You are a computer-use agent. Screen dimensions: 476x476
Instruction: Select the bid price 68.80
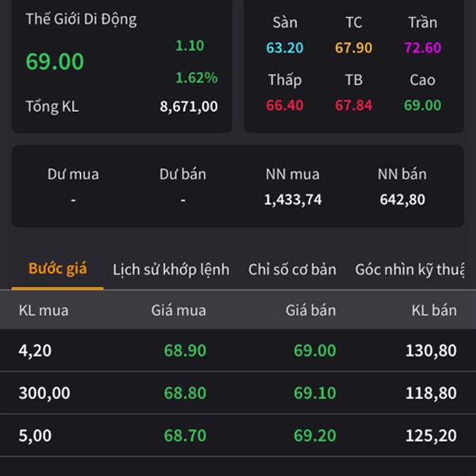pos(185,393)
